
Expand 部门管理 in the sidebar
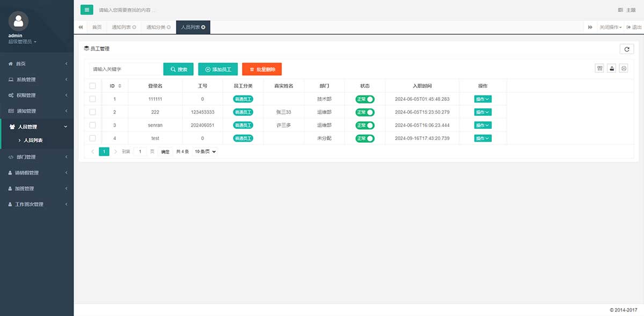click(x=36, y=157)
